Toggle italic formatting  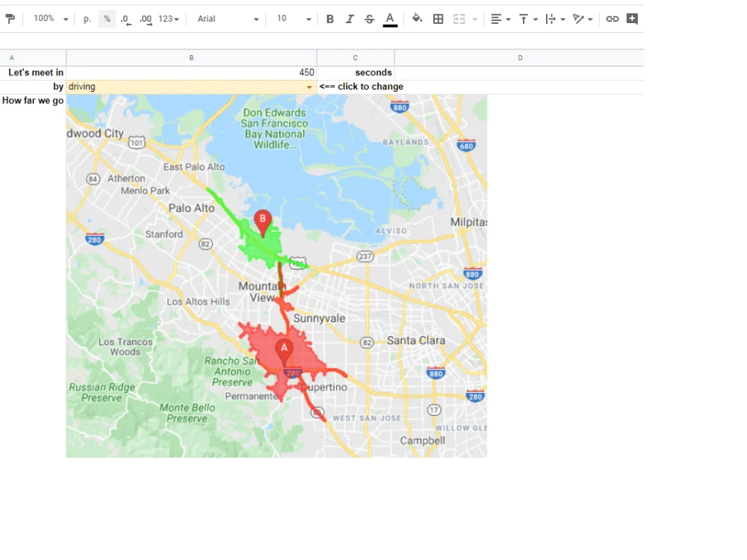tap(350, 19)
